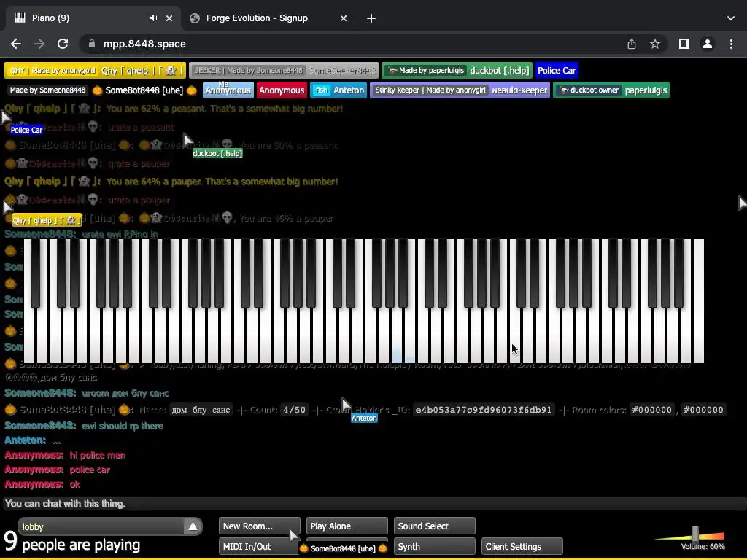
Task: Click the Anteton user tag
Action: 338,90
